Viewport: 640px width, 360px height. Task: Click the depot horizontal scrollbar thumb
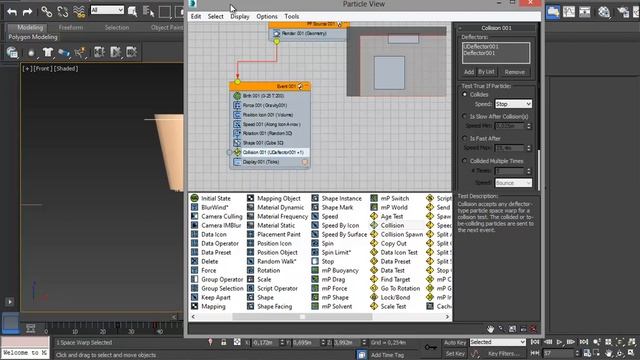[302, 317]
